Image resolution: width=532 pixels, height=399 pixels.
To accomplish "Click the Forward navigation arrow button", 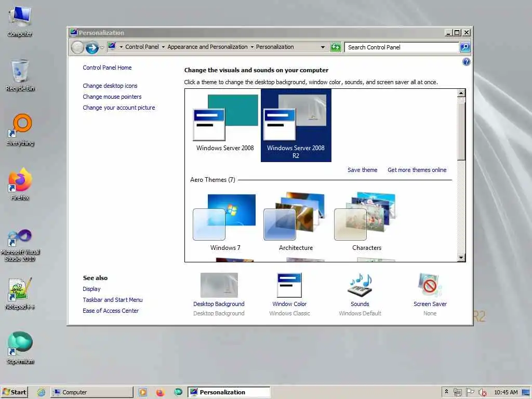I will pyautogui.click(x=92, y=47).
